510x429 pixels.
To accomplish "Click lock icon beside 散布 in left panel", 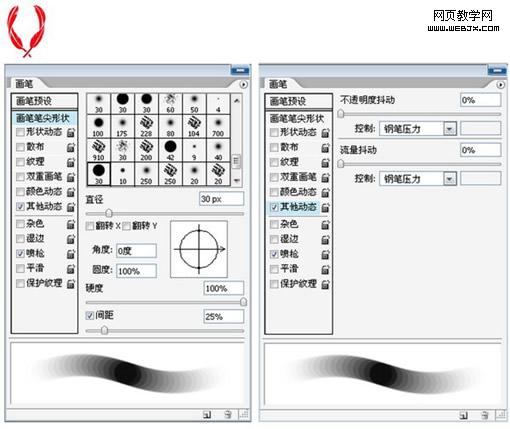I will coord(71,147).
